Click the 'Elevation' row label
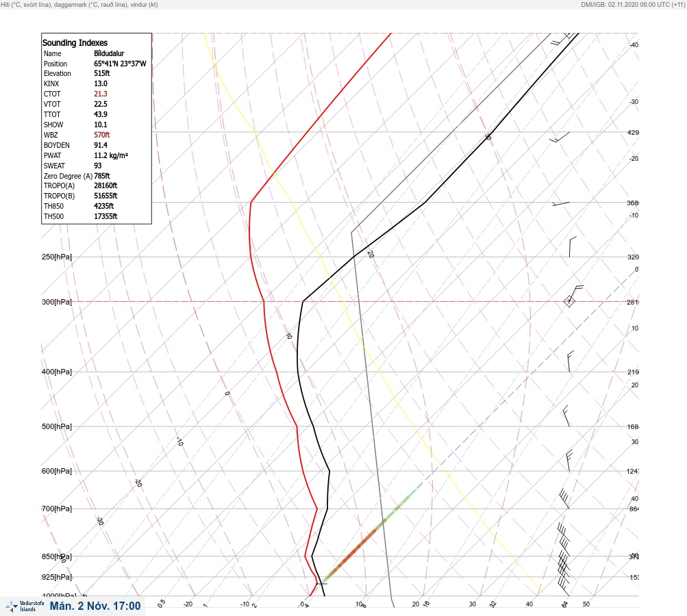Viewport: 687px width, 616px height. 58,73
